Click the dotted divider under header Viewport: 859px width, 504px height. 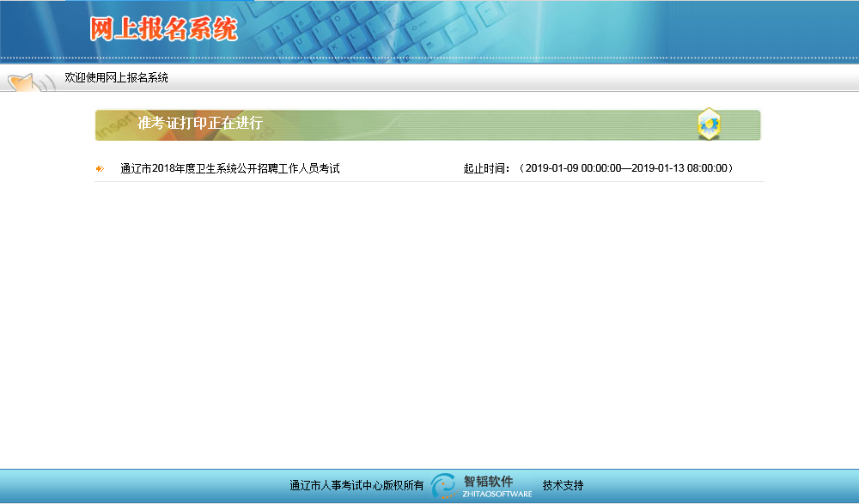(429, 59)
